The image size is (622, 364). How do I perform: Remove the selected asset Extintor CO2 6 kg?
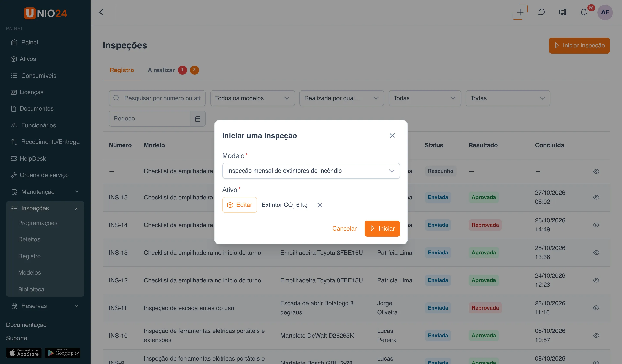coord(320,205)
